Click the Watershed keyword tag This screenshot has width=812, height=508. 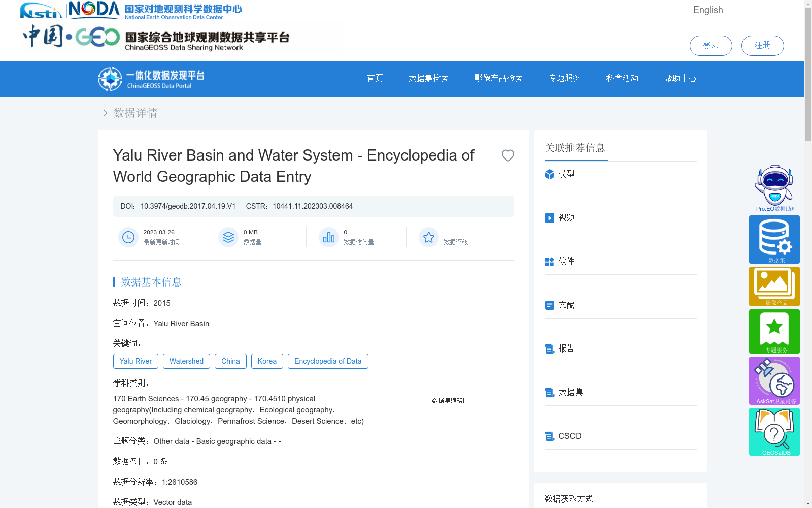(x=186, y=361)
